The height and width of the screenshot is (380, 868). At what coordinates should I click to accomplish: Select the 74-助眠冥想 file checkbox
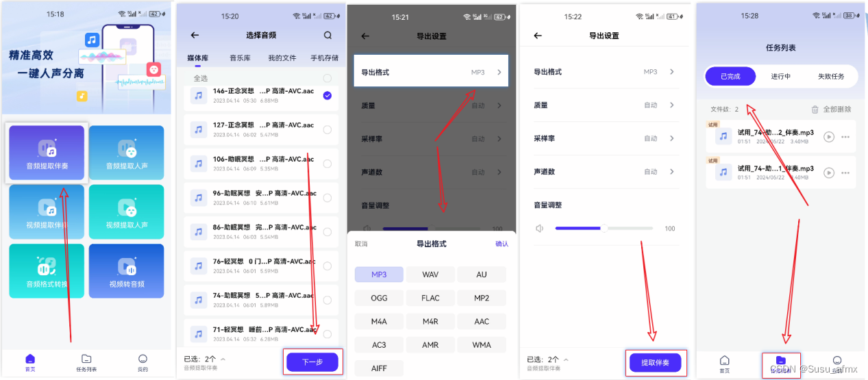coord(327,300)
